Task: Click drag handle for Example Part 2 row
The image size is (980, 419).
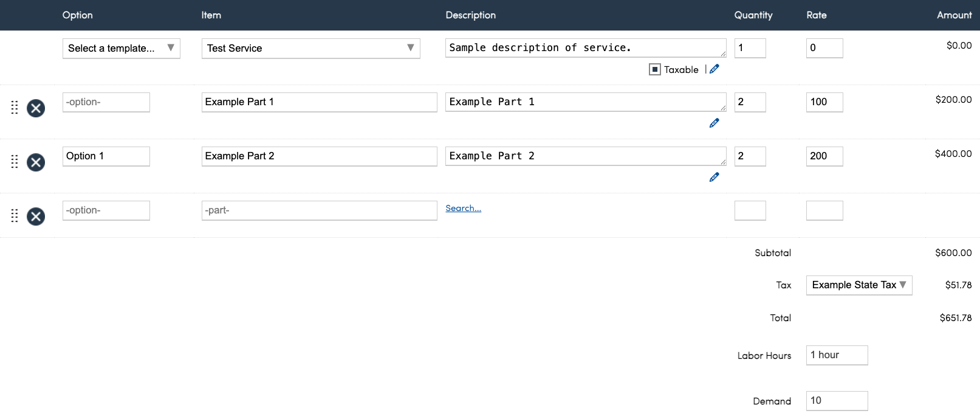Action: click(15, 162)
